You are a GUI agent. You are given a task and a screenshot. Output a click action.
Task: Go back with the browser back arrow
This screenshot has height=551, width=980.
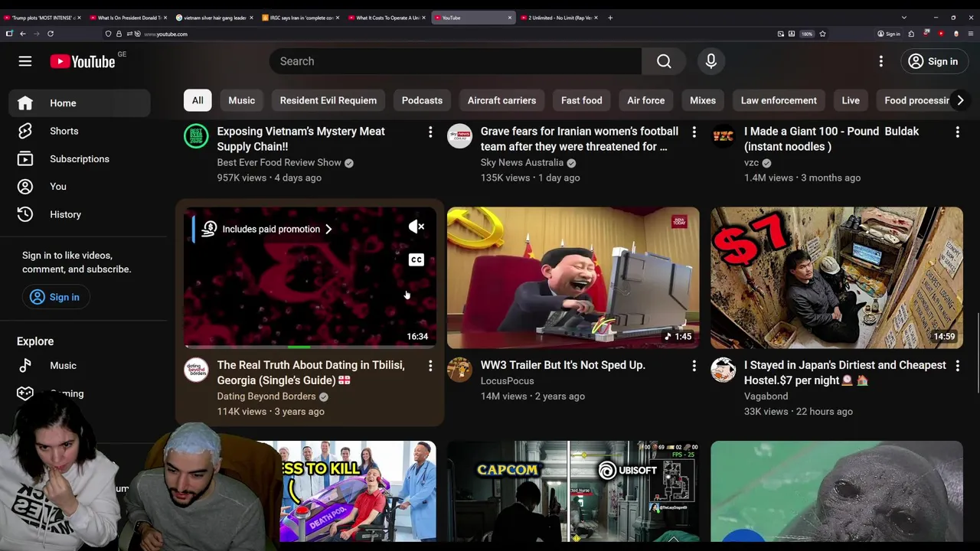coord(22,34)
